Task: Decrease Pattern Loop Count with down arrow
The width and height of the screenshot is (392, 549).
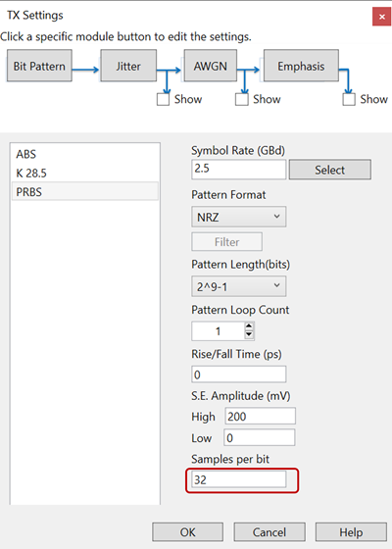Action: 249,334
